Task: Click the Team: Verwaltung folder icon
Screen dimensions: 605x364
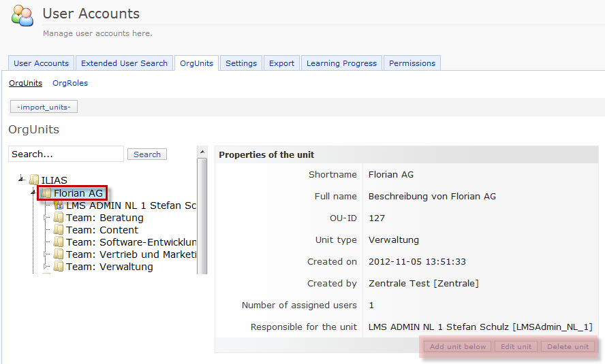Action: click(59, 267)
